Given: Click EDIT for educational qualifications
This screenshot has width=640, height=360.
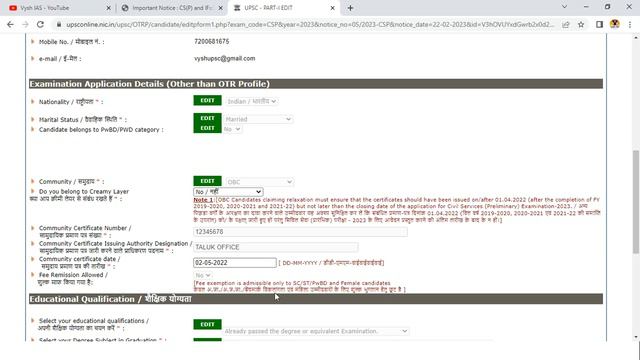Looking at the screenshot, I should pos(207,324).
